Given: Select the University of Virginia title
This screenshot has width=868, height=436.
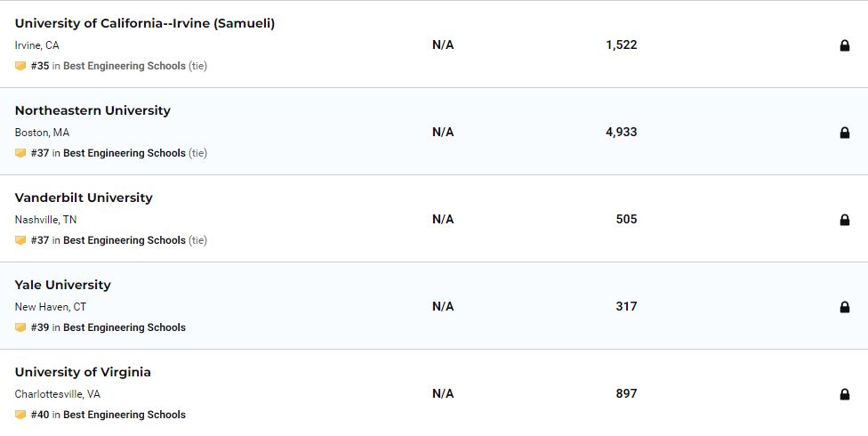Looking at the screenshot, I should pyautogui.click(x=83, y=372).
